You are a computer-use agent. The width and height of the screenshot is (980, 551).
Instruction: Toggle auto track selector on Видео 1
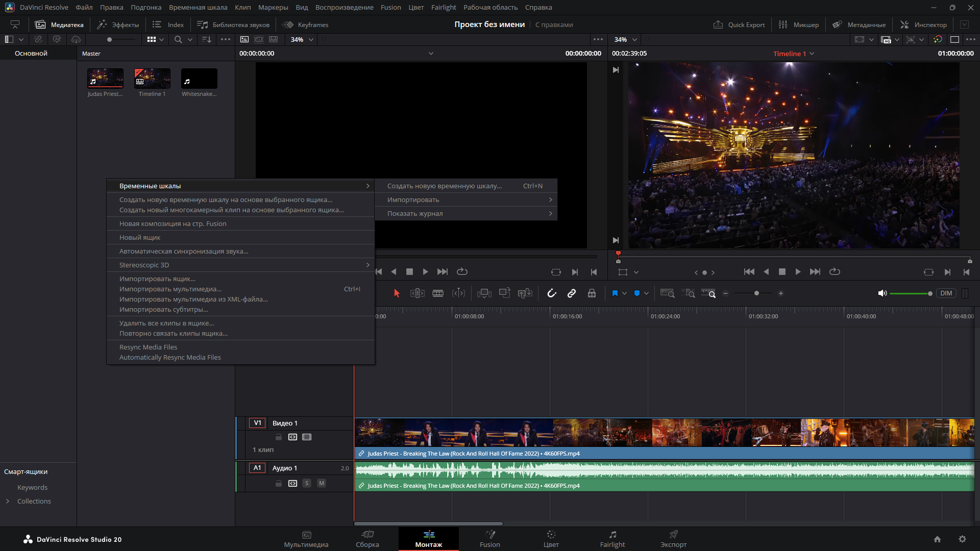pyautogui.click(x=292, y=437)
